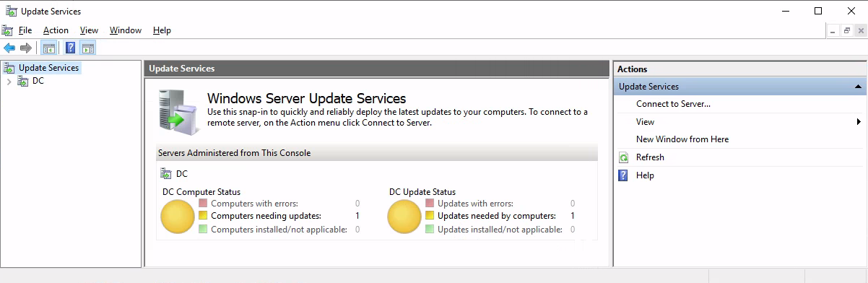Toggle Show/Hide Action Pane toolbar icon
Screen dimensions: 868x283
(88, 48)
